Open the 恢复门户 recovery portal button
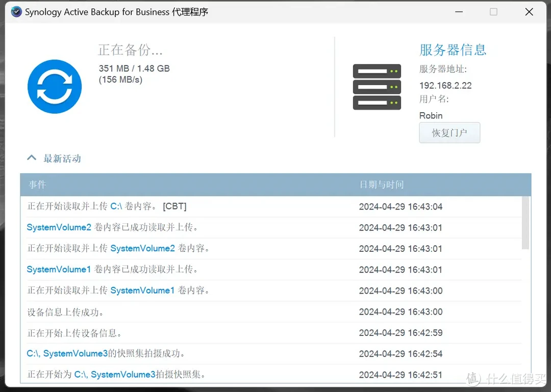 tap(449, 133)
